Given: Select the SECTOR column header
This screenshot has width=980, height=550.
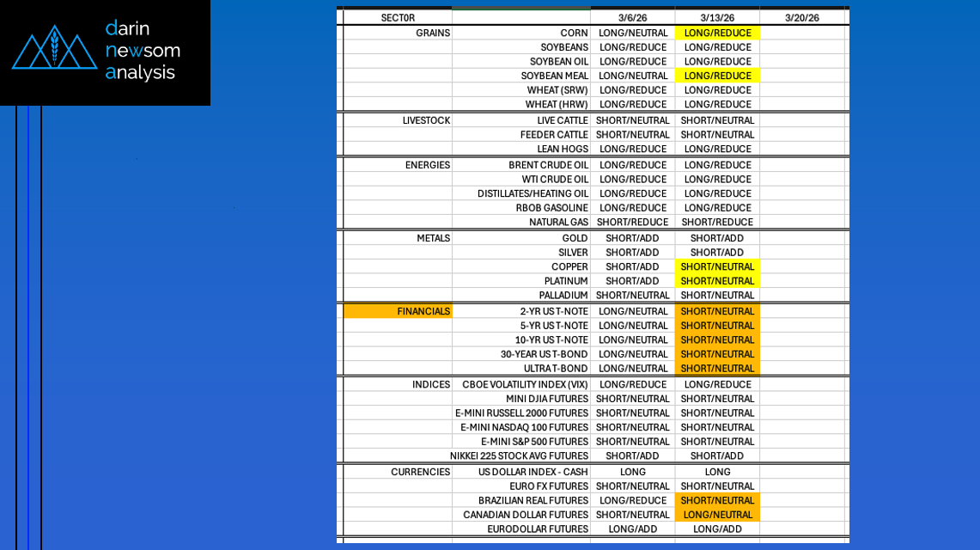Looking at the screenshot, I should (x=397, y=18).
